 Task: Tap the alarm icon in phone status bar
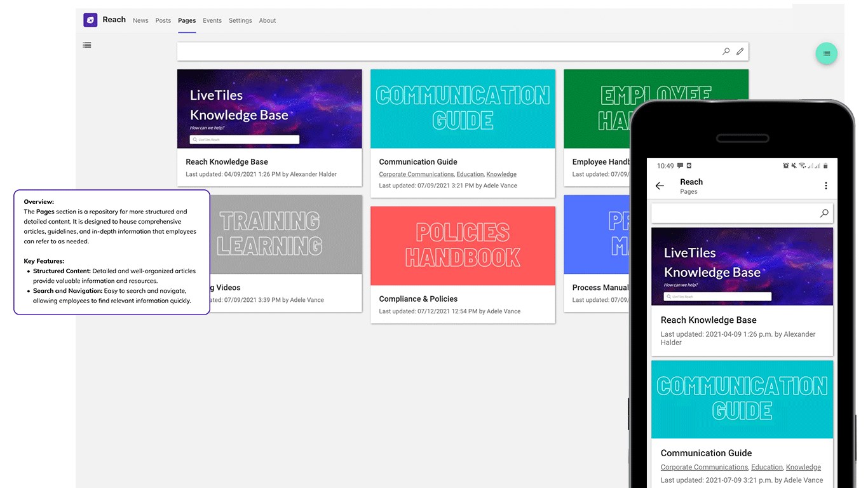(786, 166)
